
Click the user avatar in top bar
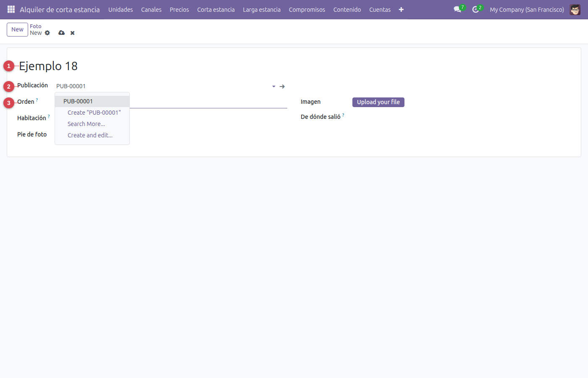point(575,9)
